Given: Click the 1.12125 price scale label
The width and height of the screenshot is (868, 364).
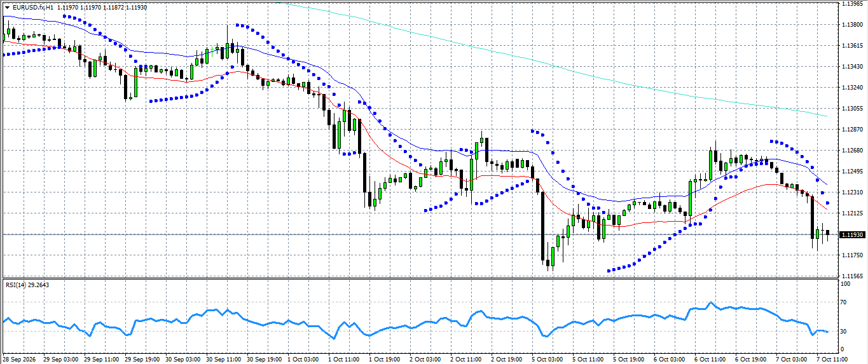Looking at the screenshot, I should pyautogui.click(x=852, y=213).
